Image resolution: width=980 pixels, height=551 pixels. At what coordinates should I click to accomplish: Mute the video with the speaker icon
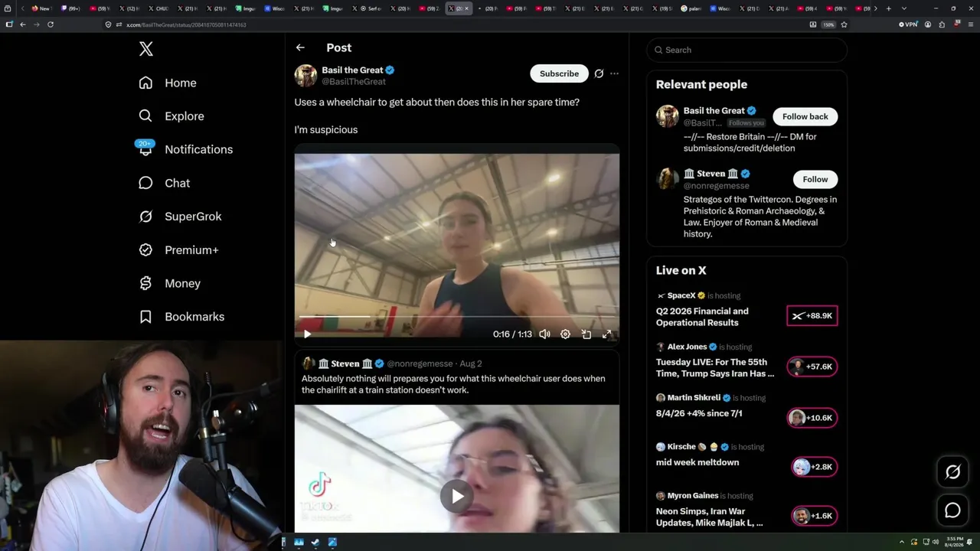(544, 334)
